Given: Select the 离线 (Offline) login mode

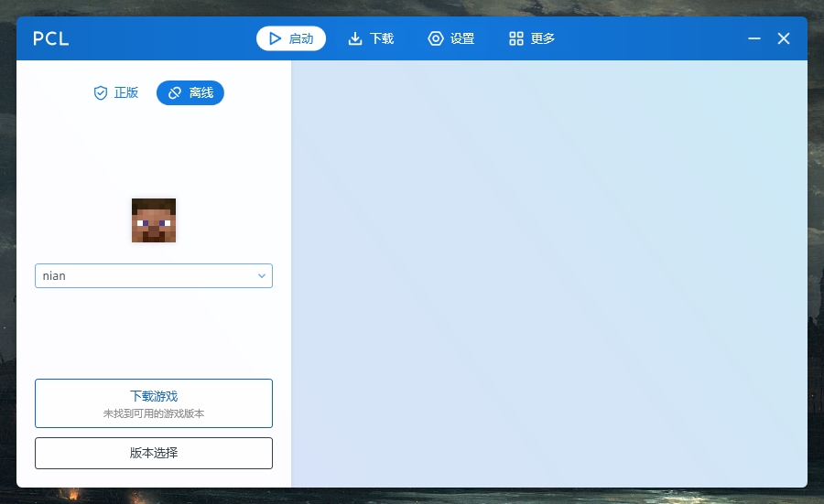Looking at the screenshot, I should coord(190,93).
